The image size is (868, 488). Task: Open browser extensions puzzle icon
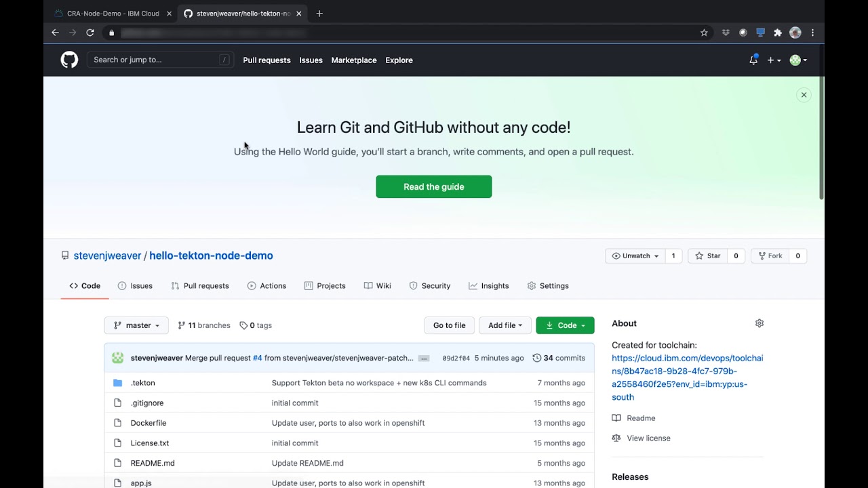click(x=778, y=33)
